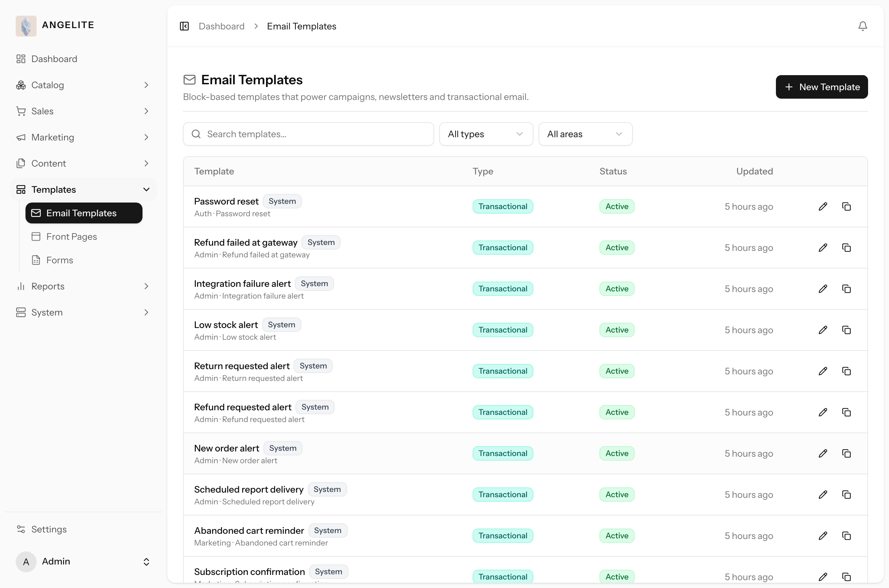The width and height of the screenshot is (889, 588).
Task: Duplicate the Password reset template
Action: coord(847,207)
